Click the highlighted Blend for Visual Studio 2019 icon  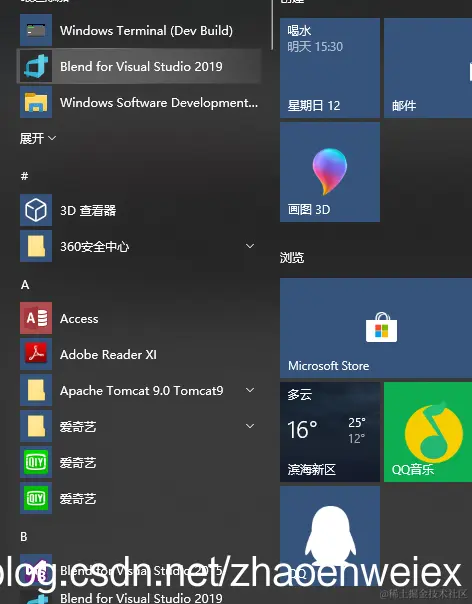pyautogui.click(x=36, y=66)
